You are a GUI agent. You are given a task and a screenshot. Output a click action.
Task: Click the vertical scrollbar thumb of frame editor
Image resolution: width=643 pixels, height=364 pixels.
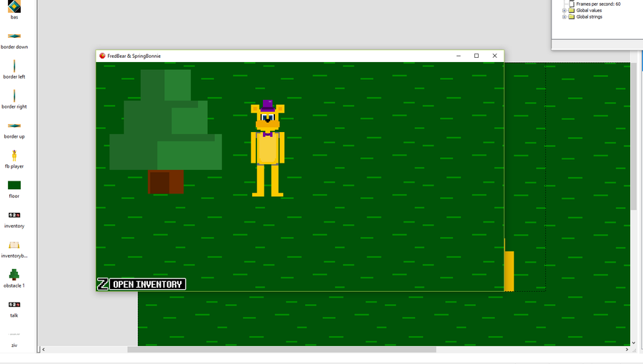point(634,137)
